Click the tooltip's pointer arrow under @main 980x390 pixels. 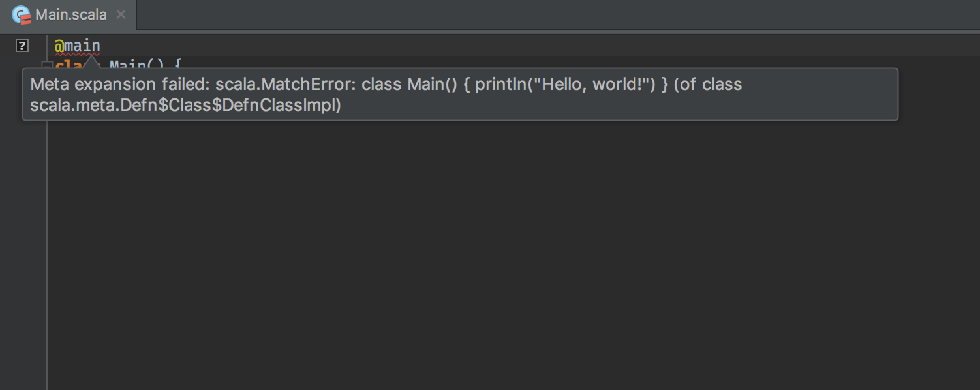click(x=91, y=63)
